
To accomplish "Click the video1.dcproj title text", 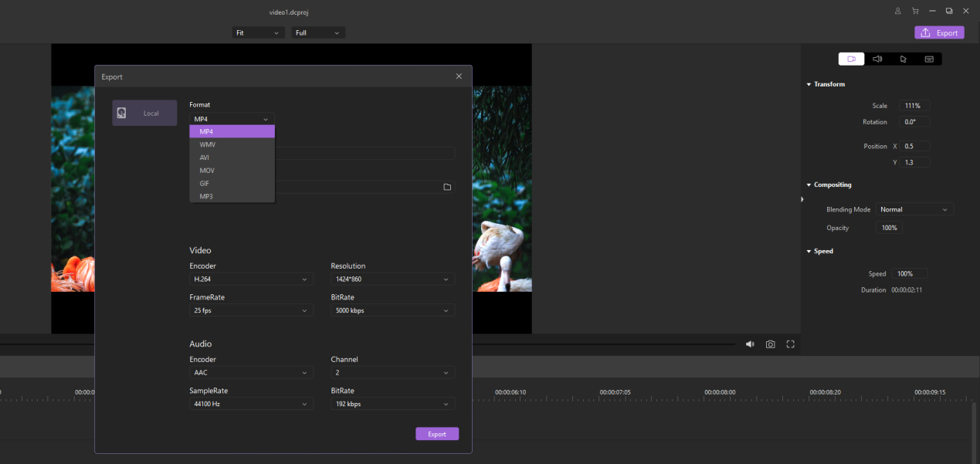I will point(288,12).
